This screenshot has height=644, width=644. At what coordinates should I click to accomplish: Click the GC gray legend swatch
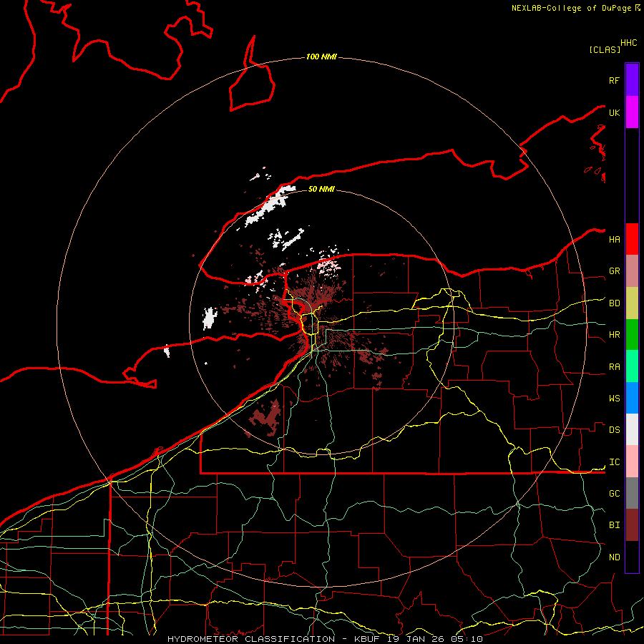tap(632, 493)
